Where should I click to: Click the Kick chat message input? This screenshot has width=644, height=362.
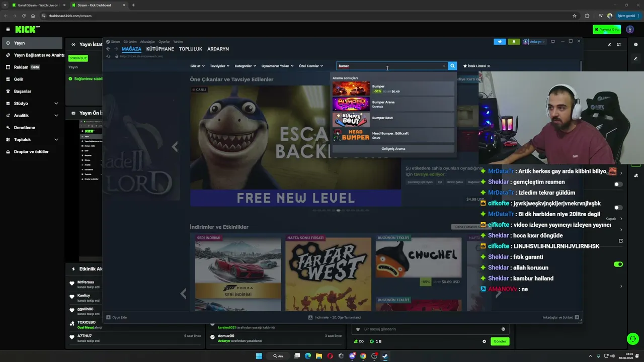(x=430, y=329)
